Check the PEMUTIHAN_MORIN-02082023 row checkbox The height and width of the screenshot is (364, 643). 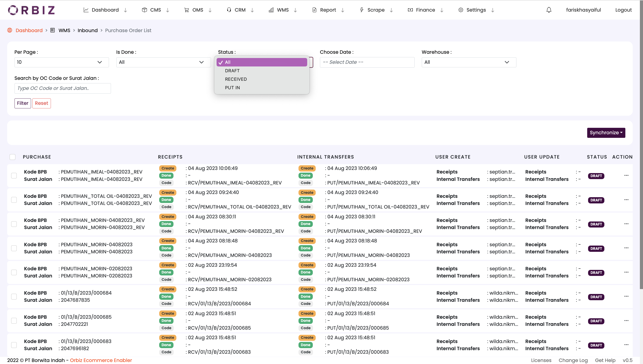[14, 272]
